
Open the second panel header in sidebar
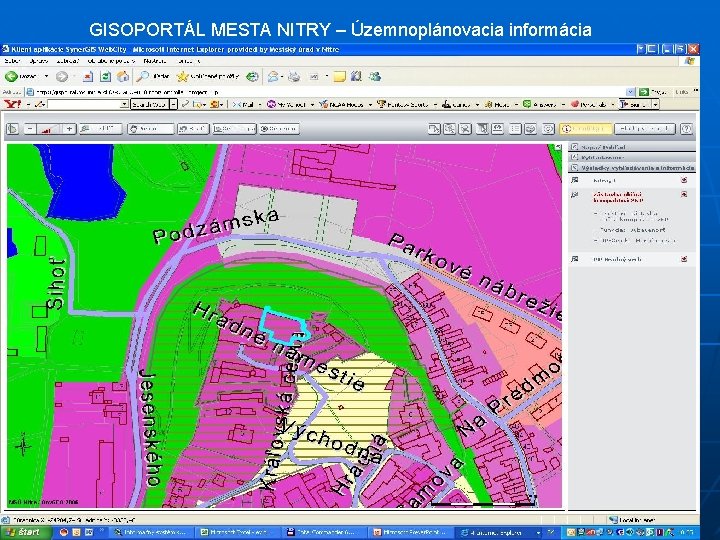click(632, 158)
